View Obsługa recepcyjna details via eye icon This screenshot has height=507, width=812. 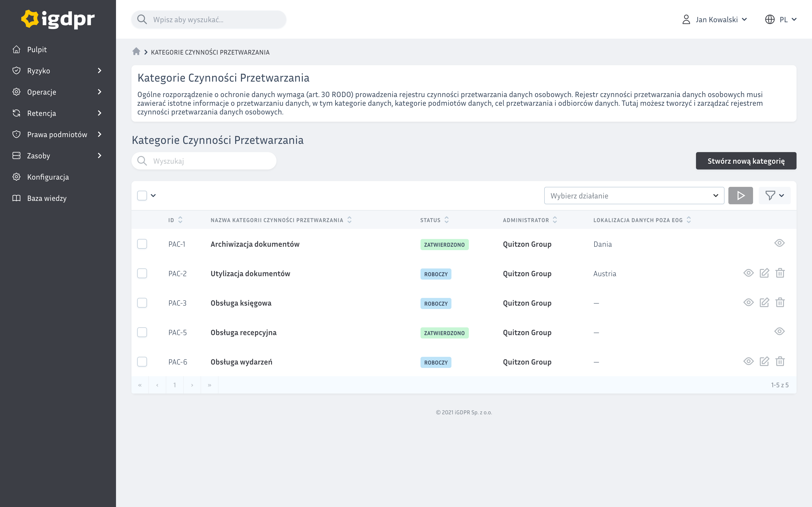[x=779, y=332]
